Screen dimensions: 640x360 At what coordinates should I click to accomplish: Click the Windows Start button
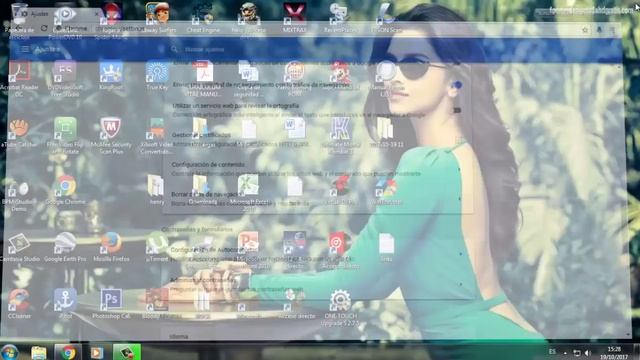(9, 352)
